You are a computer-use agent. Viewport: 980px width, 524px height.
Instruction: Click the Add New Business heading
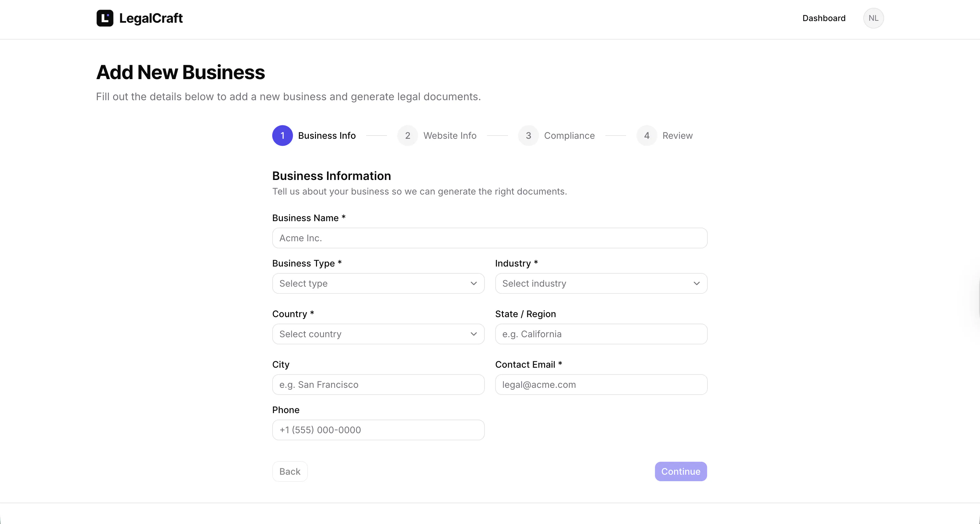click(x=180, y=72)
